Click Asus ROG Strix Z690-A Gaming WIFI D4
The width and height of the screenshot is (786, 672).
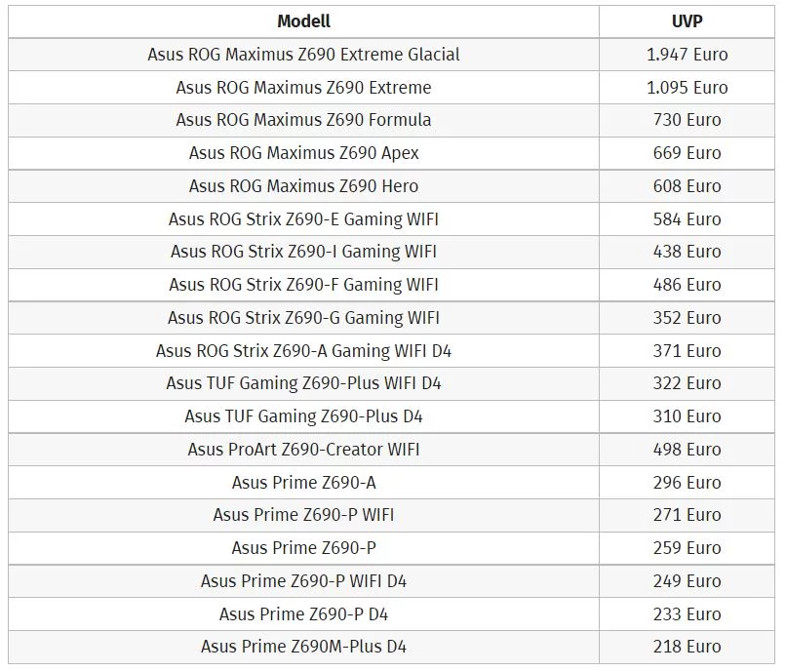point(303,351)
